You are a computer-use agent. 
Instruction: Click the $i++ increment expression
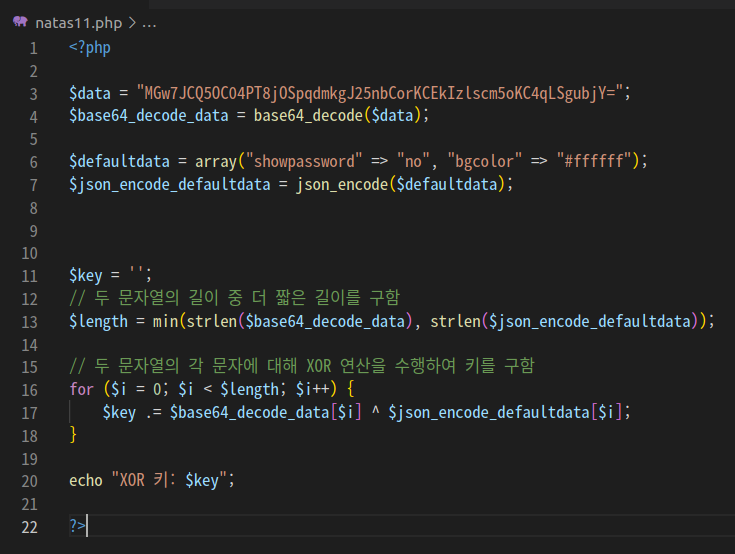(x=312, y=389)
